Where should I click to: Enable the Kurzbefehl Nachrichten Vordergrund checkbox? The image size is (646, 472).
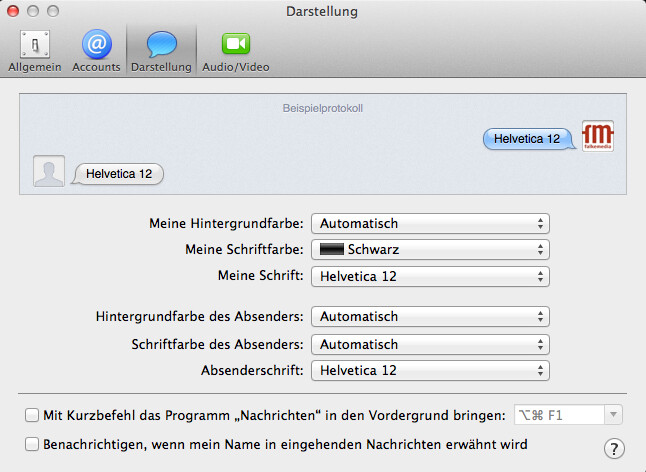(32, 415)
